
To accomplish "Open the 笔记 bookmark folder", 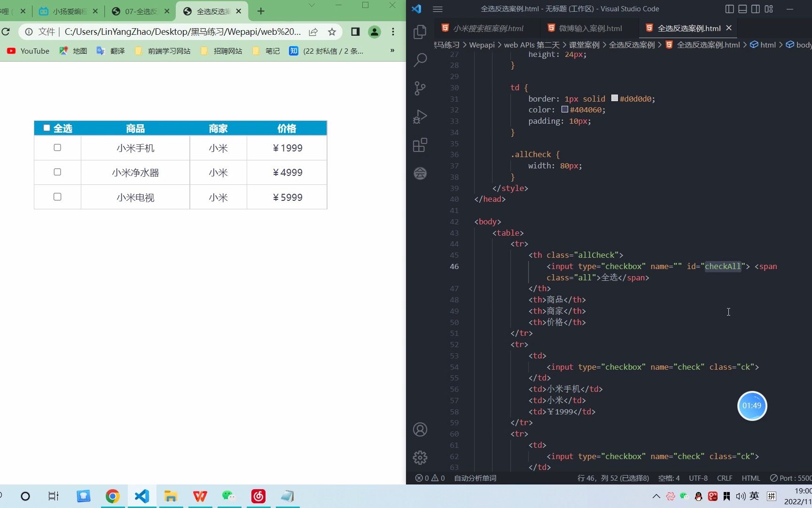I will 266,51.
